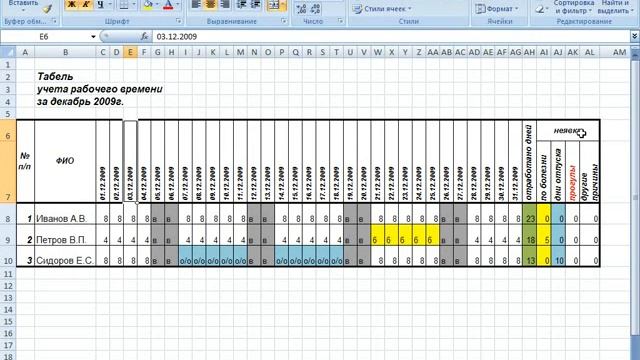Open Clipboard (Буфер обмена) dialog launcher

point(54,21)
